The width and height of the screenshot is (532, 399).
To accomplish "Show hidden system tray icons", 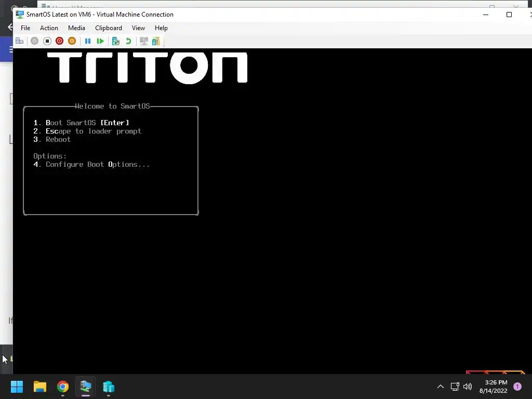I will tap(441, 387).
